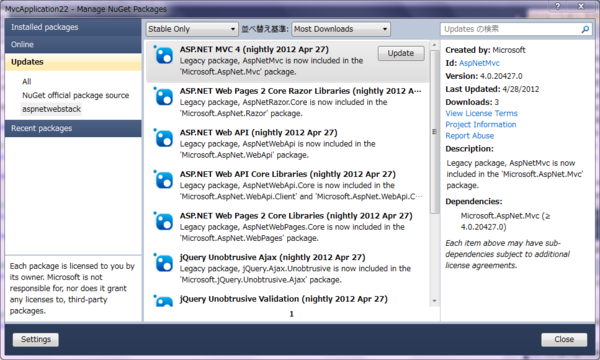Select ASP.NET Web Pages 2 Core Libraries title
600x360 pixels.
[296, 216]
